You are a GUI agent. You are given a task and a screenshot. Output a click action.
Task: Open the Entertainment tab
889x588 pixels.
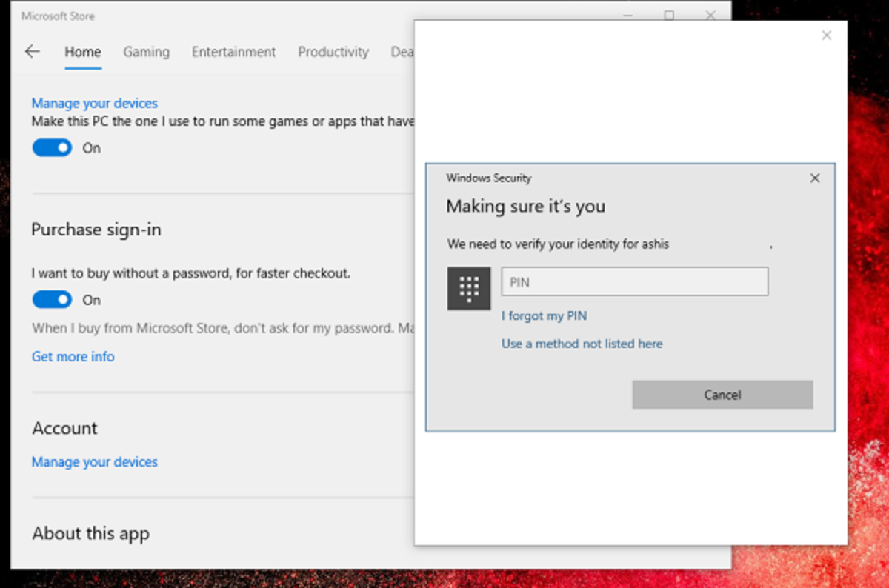(233, 52)
